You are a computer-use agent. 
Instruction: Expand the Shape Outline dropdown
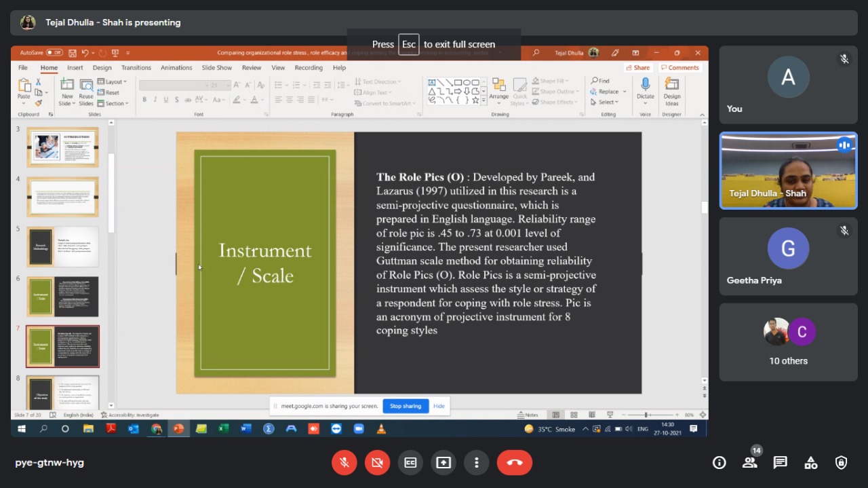(555, 92)
